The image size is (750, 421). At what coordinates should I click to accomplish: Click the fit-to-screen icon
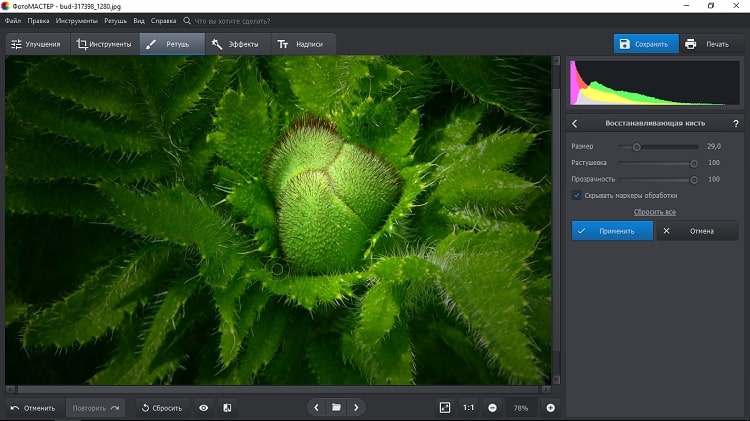coord(445,408)
